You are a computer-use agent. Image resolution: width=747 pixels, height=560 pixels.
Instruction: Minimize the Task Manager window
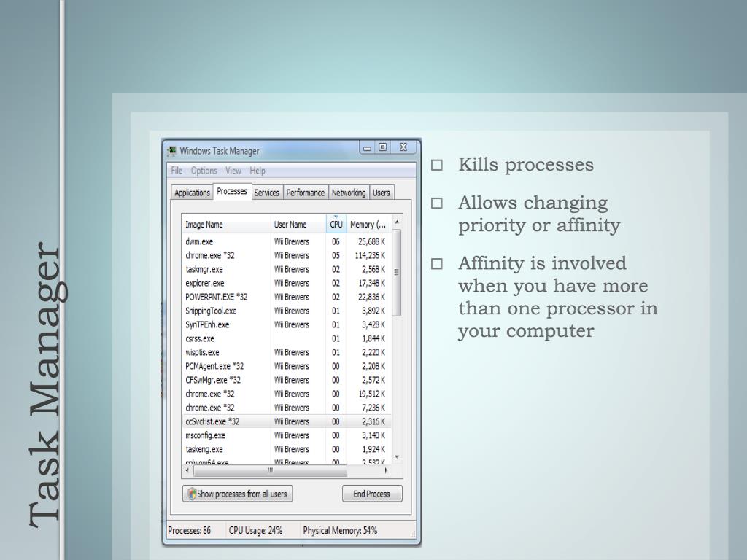pyautogui.click(x=367, y=147)
